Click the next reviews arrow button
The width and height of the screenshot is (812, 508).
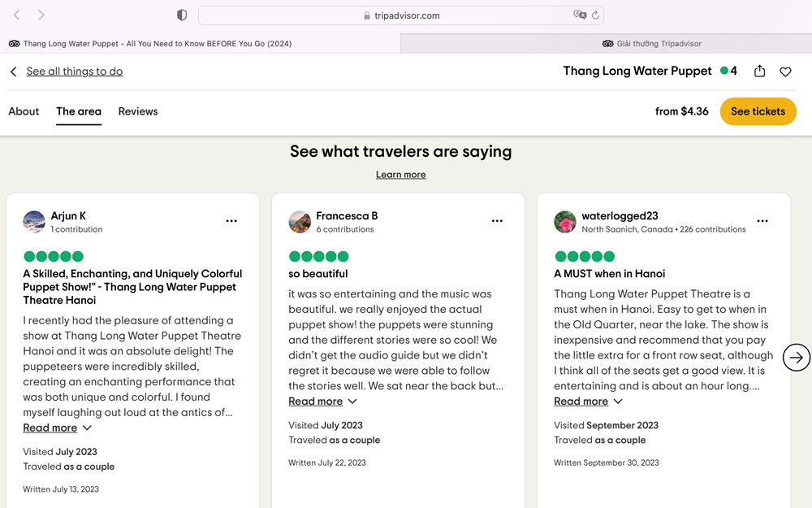coord(797,358)
